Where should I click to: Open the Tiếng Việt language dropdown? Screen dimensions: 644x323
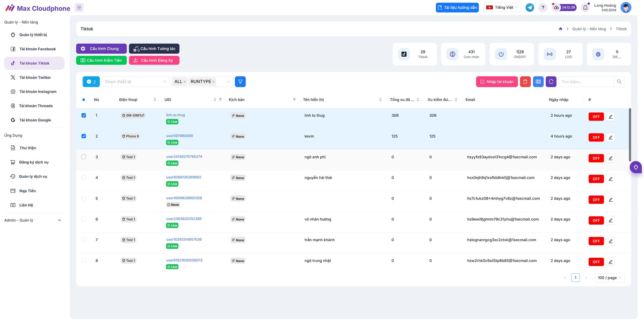[x=502, y=7]
